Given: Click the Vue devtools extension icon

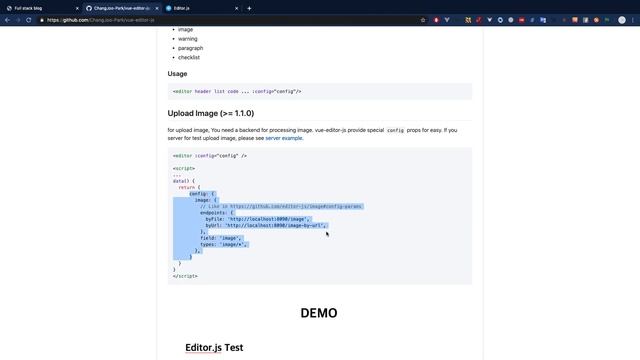Looking at the screenshot, I should point(447,20).
